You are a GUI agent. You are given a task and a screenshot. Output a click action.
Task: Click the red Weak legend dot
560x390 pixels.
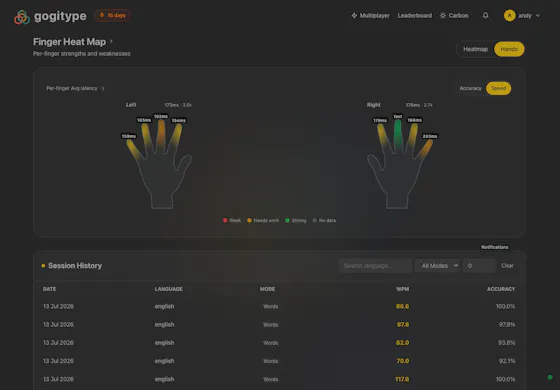point(225,220)
